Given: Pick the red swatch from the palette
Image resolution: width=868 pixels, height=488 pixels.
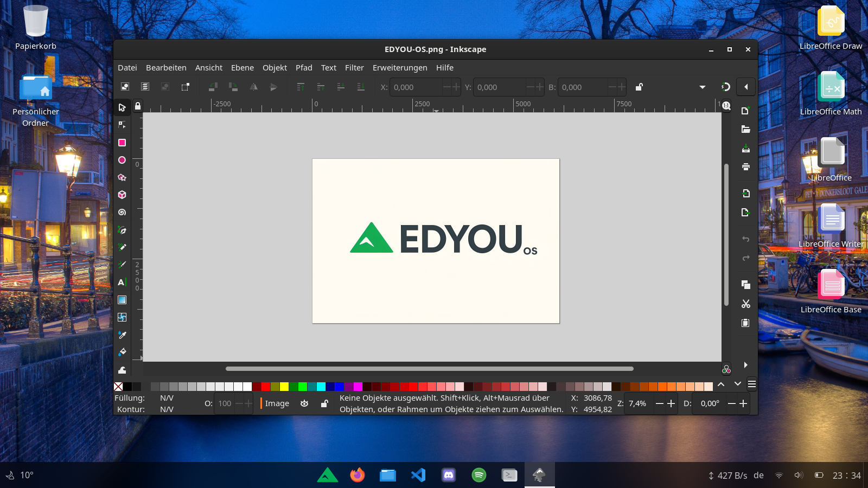Looking at the screenshot, I should tap(265, 387).
